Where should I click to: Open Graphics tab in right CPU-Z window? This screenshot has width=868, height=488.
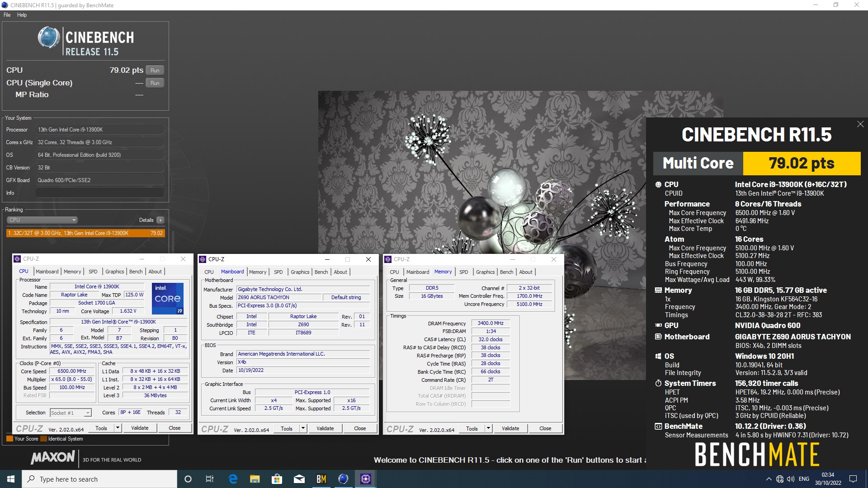[485, 272]
